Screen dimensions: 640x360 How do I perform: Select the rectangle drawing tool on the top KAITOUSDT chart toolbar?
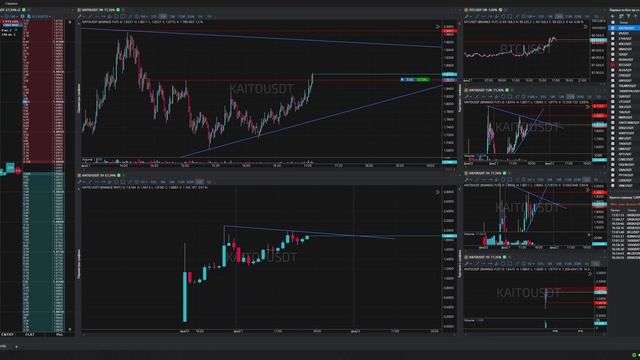point(123,16)
